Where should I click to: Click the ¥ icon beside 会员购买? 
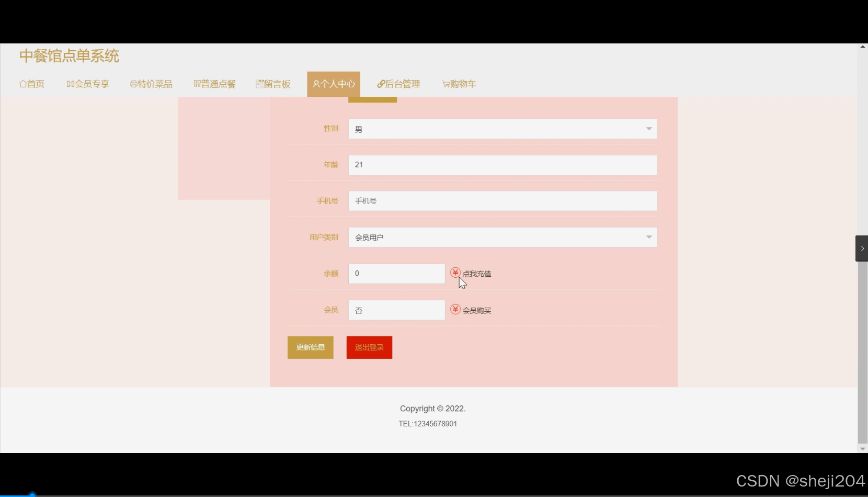pyautogui.click(x=455, y=310)
